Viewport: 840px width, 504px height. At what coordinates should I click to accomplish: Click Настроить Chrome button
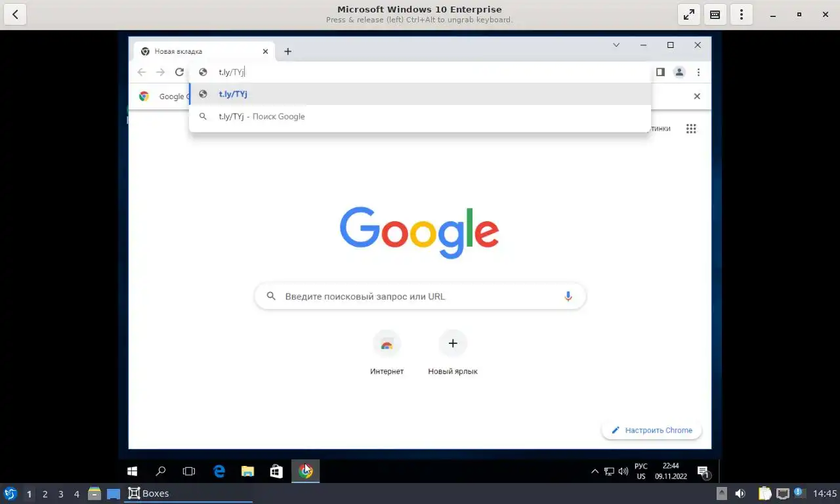click(x=652, y=430)
